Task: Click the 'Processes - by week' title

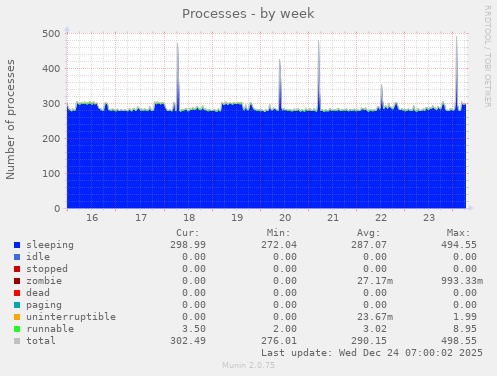Action: click(x=248, y=14)
